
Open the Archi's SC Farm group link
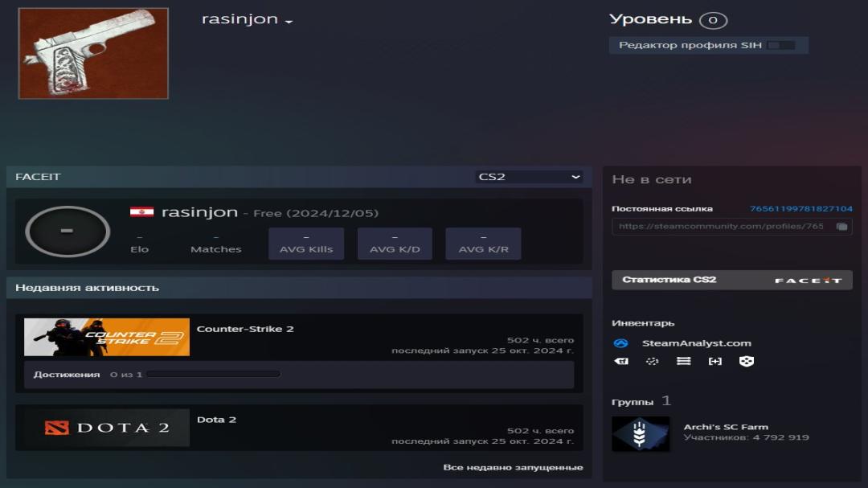click(x=726, y=427)
